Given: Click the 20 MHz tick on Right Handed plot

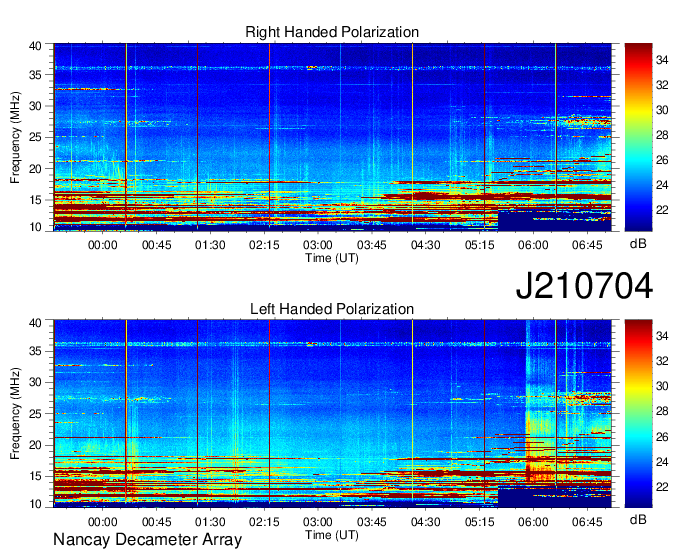Looking at the screenshot, I should tap(35, 169).
